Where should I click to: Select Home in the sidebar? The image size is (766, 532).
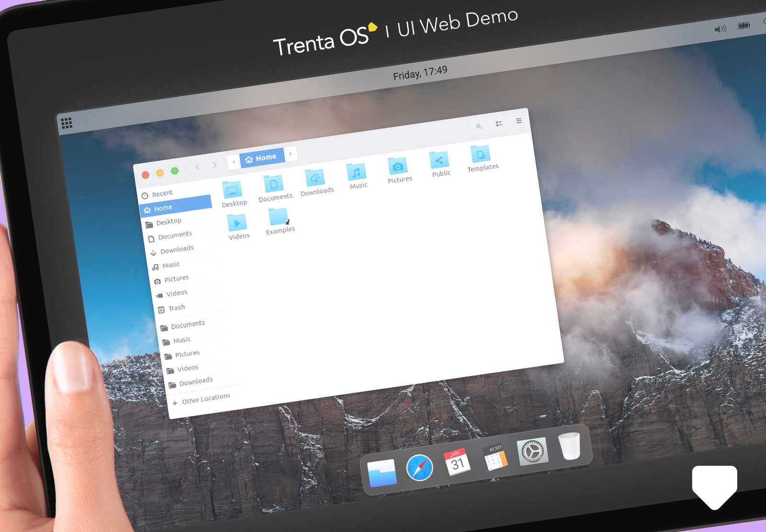176,206
